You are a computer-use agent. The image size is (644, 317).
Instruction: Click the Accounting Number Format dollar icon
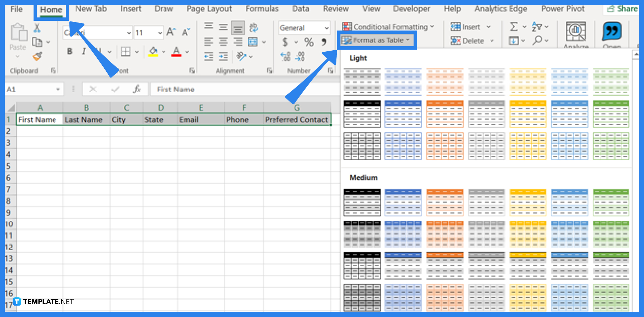point(286,42)
